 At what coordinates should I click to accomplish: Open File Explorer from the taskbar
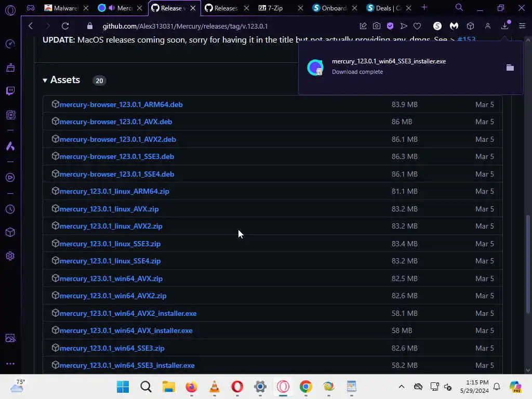coord(169,387)
